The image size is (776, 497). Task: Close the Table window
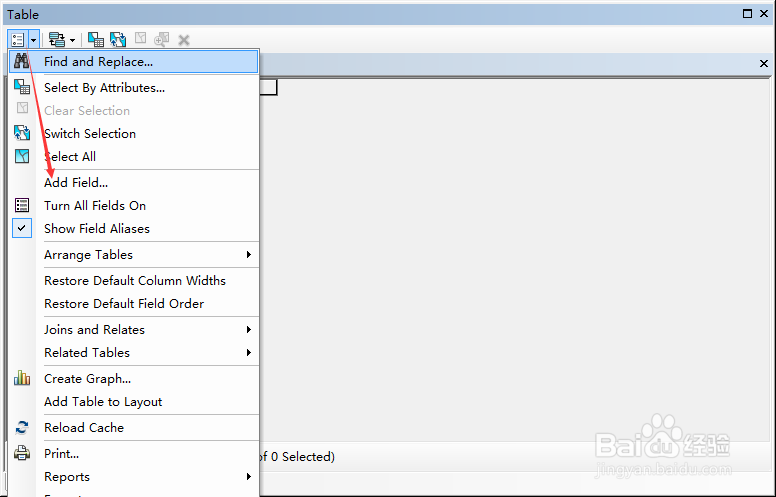(x=764, y=14)
